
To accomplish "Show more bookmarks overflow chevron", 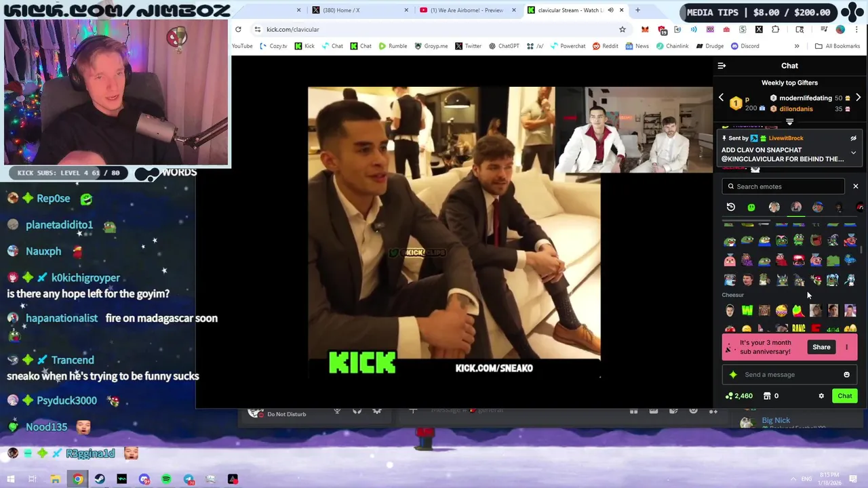I will click(797, 46).
